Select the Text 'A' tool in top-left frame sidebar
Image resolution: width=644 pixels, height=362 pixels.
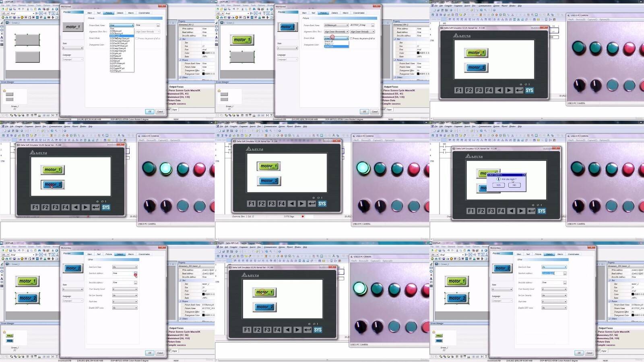pos(2,37)
